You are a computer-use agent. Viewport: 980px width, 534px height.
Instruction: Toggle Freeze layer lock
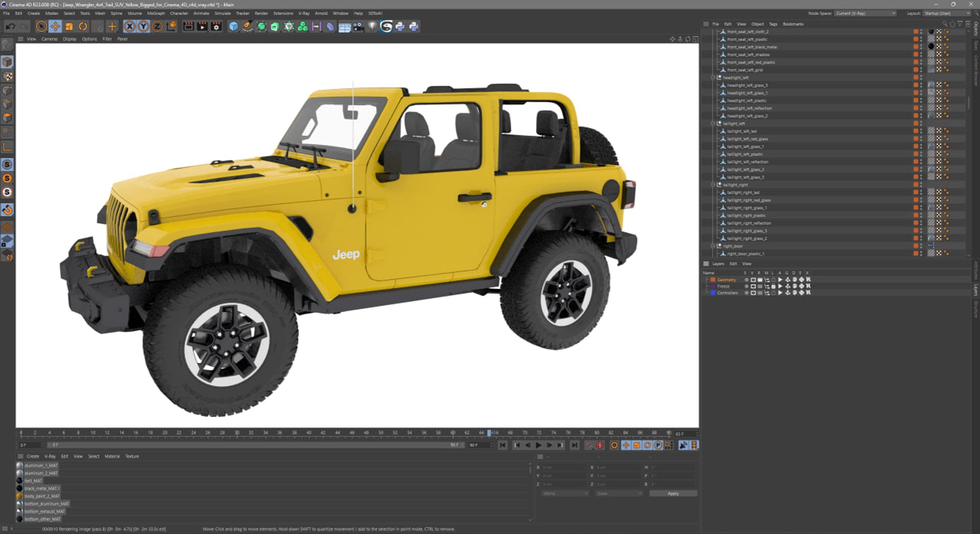tap(773, 286)
